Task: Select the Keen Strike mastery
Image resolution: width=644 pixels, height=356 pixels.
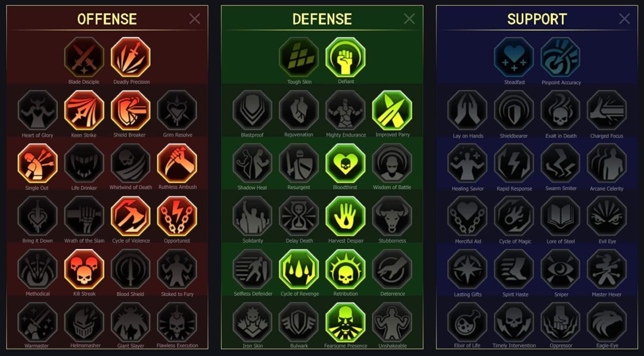Action: pos(84,110)
